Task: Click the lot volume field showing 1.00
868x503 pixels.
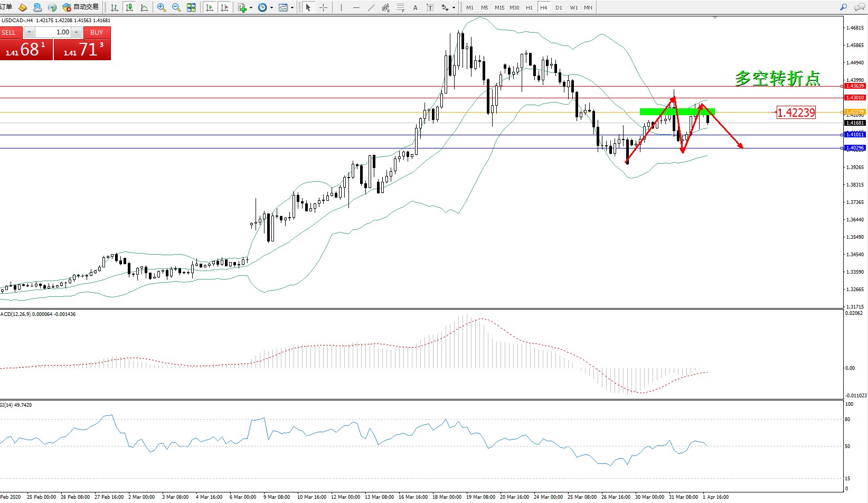Action: click(x=53, y=32)
